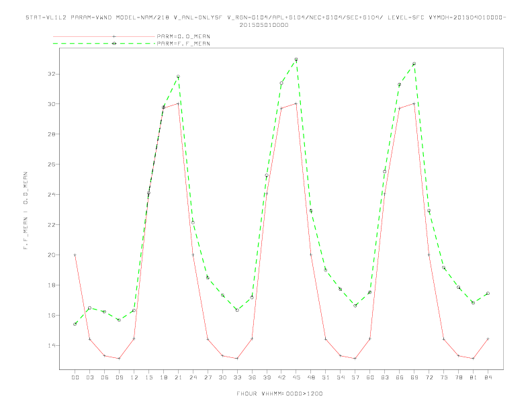Click x-axis tick label 57
Screen dimensions: 532x411
(x=355, y=377)
